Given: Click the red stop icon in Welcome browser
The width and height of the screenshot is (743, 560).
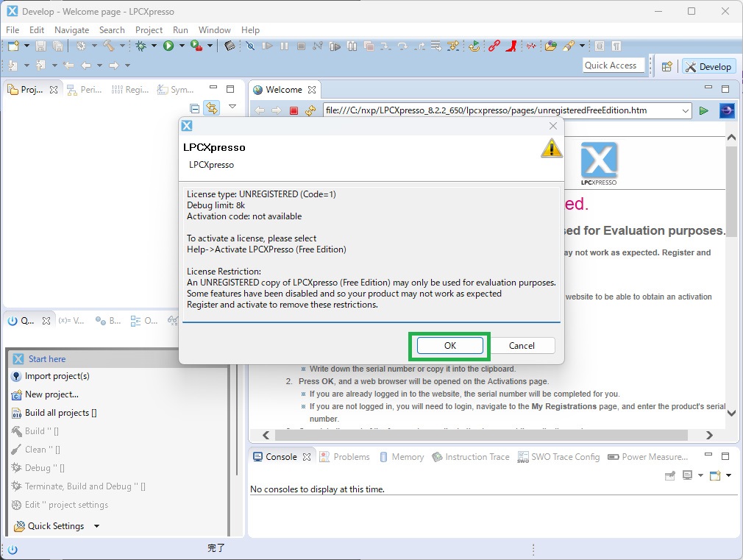Looking at the screenshot, I should click(294, 110).
